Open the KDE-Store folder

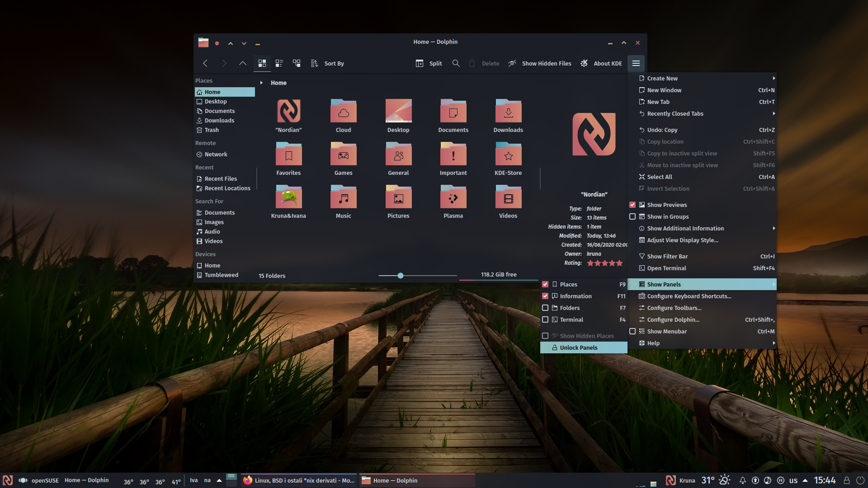pyautogui.click(x=508, y=159)
